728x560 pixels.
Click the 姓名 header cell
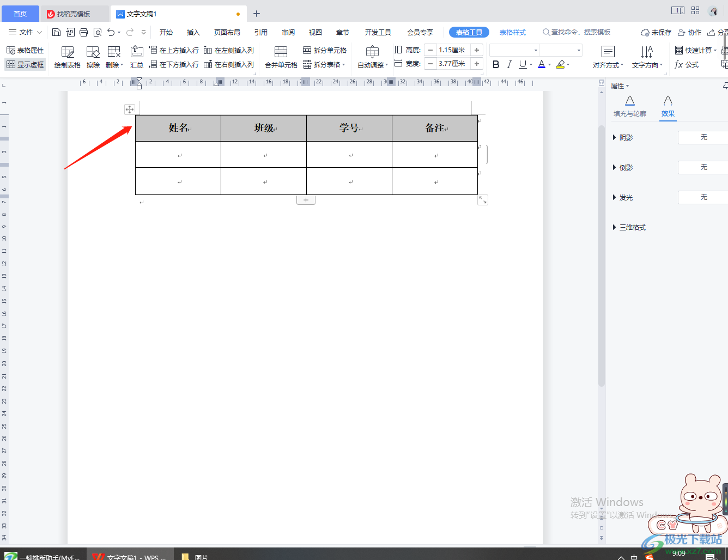point(178,128)
